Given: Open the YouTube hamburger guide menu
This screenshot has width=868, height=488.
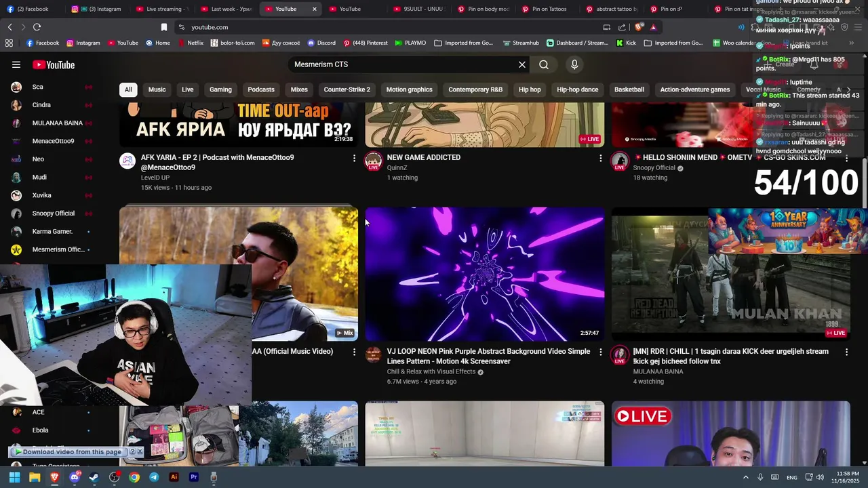Looking at the screenshot, I should (x=16, y=65).
